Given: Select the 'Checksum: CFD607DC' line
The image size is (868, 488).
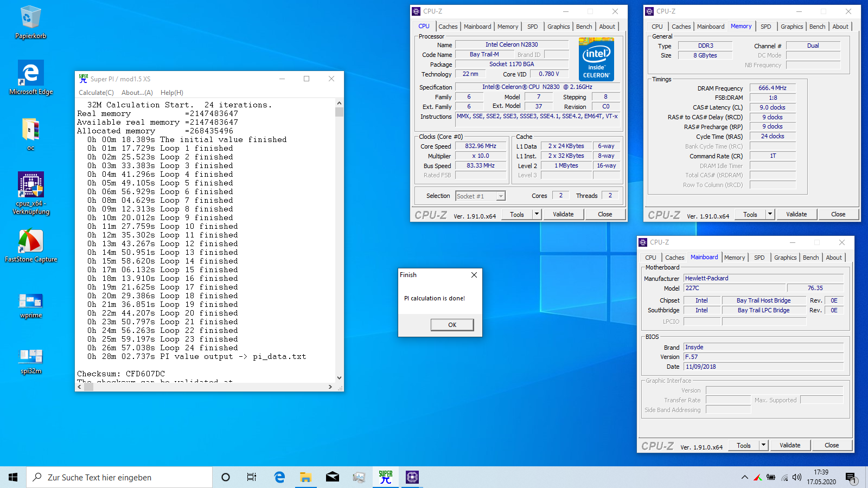Looking at the screenshot, I should (x=121, y=374).
